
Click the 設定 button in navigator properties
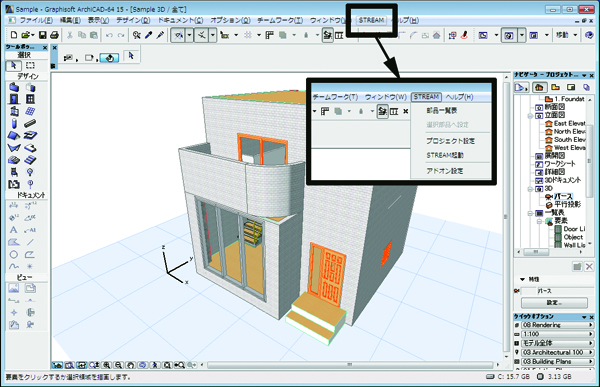[x=554, y=303]
